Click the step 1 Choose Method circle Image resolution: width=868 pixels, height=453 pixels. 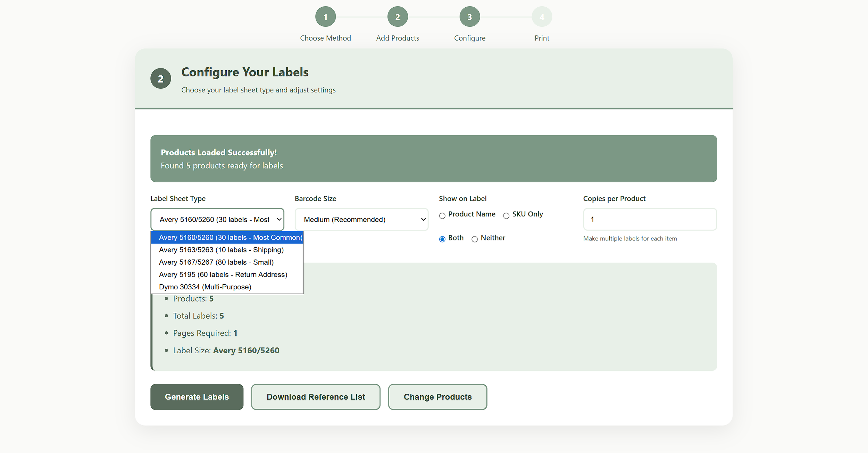coord(325,16)
